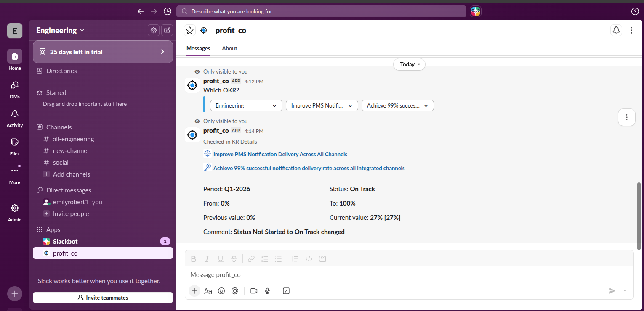Image resolution: width=644 pixels, height=311 pixels.
Task: Toggle Aa formatting toolbar visibility
Action: (x=208, y=291)
